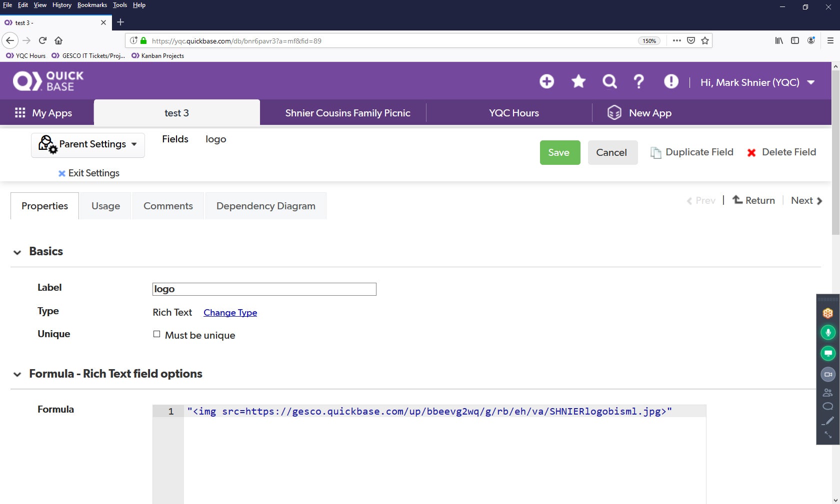
Task: Click the My Apps grid icon
Action: click(20, 113)
